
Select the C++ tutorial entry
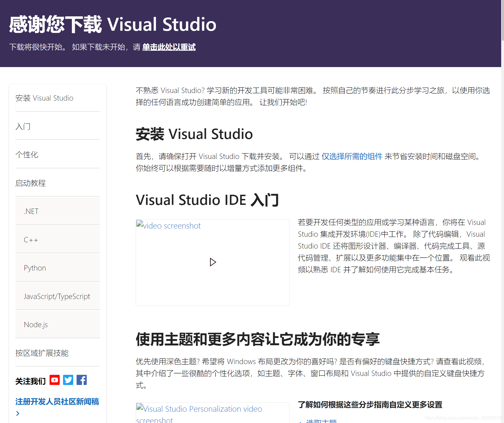click(x=31, y=240)
